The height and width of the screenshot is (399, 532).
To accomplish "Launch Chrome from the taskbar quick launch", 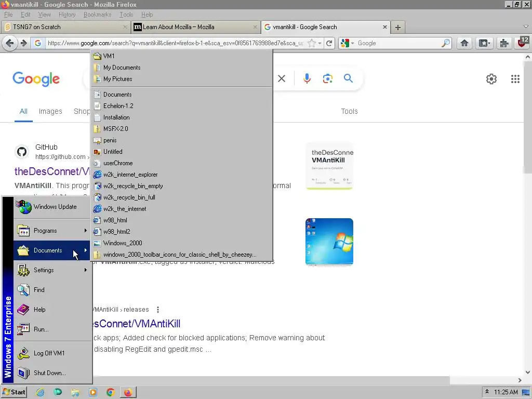I will [x=110, y=392].
